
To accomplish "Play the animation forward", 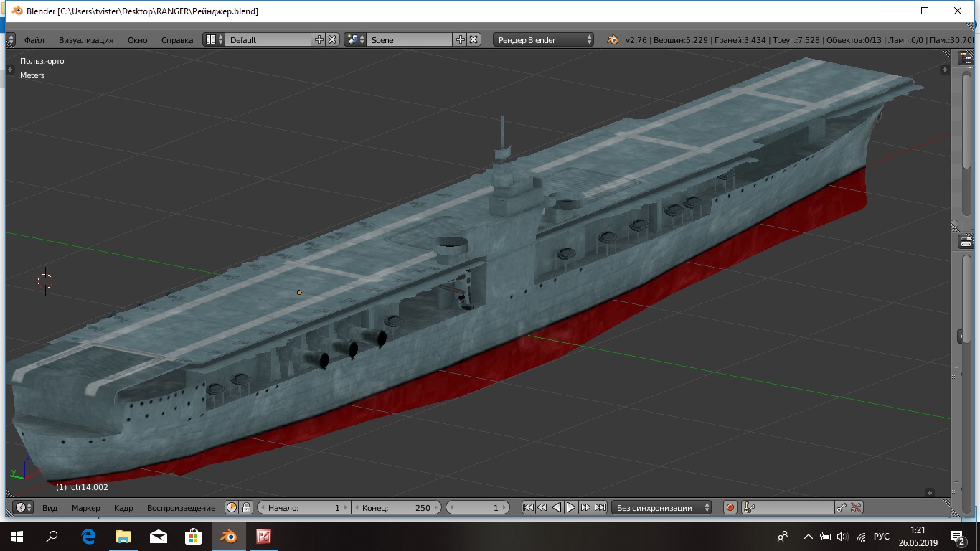I will [571, 508].
